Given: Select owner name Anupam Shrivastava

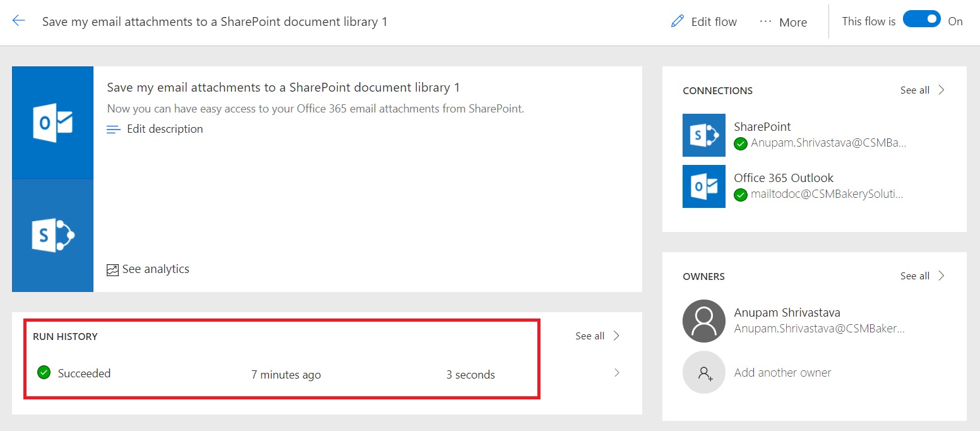Looking at the screenshot, I should click(787, 313).
